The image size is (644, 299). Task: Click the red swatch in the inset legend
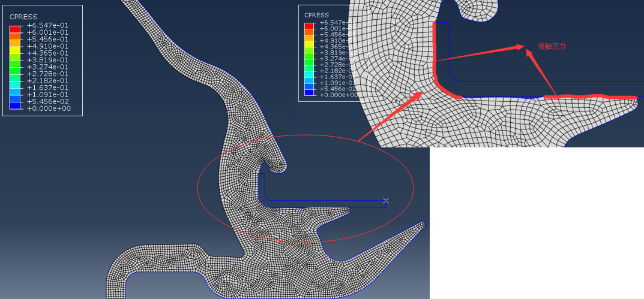click(309, 26)
